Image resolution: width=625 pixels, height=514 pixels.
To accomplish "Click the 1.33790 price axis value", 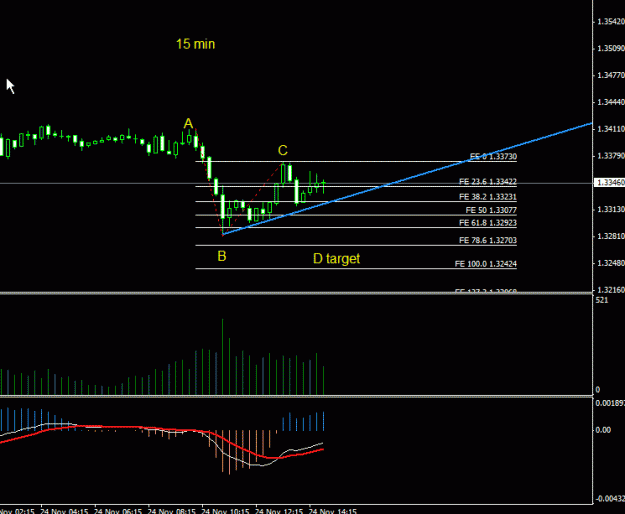I will click(x=611, y=155).
